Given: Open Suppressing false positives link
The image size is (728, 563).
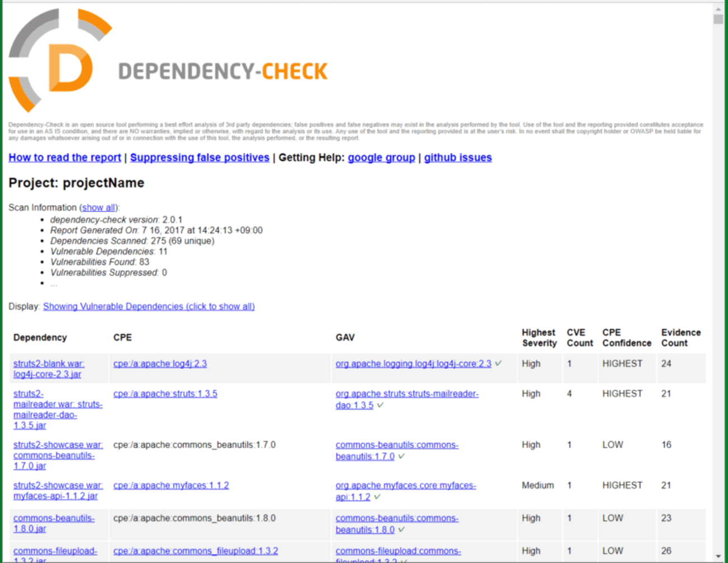Looking at the screenshot, I should point(200,157).
